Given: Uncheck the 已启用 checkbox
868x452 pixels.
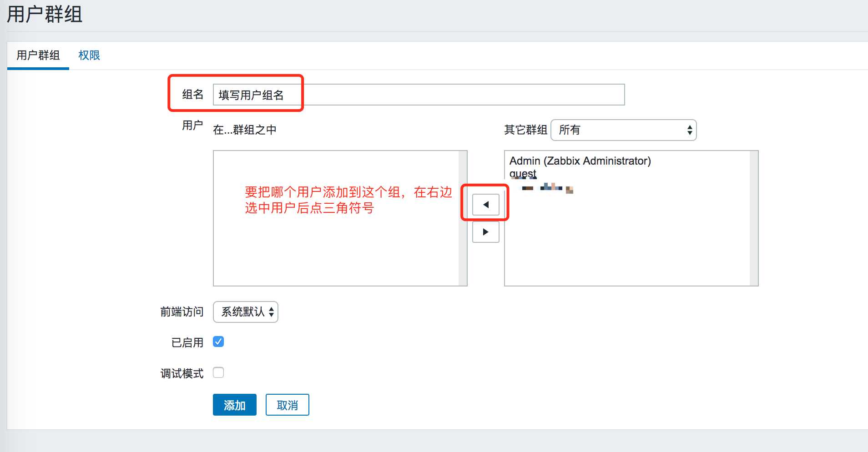Looking at the screenshot, I should coord(218,342).
